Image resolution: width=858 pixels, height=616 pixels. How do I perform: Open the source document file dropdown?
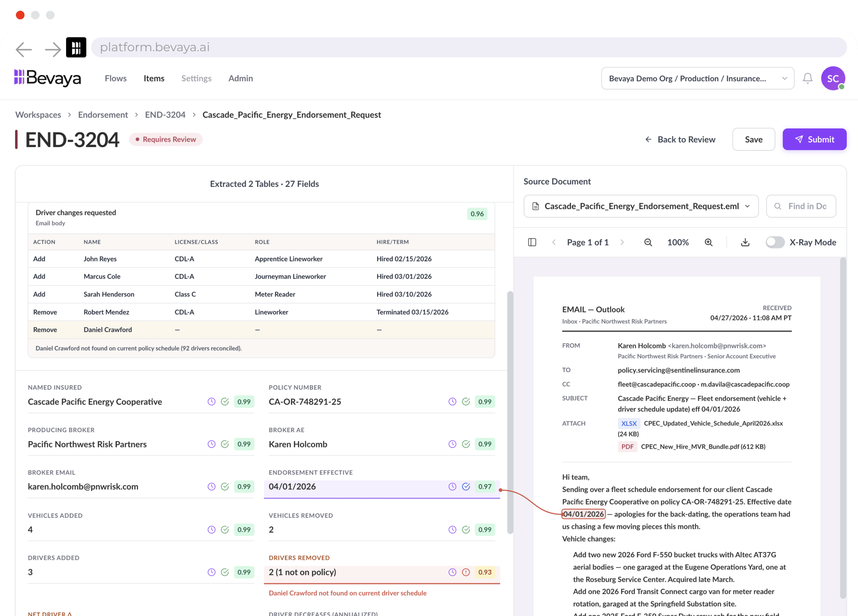(641, 206)
